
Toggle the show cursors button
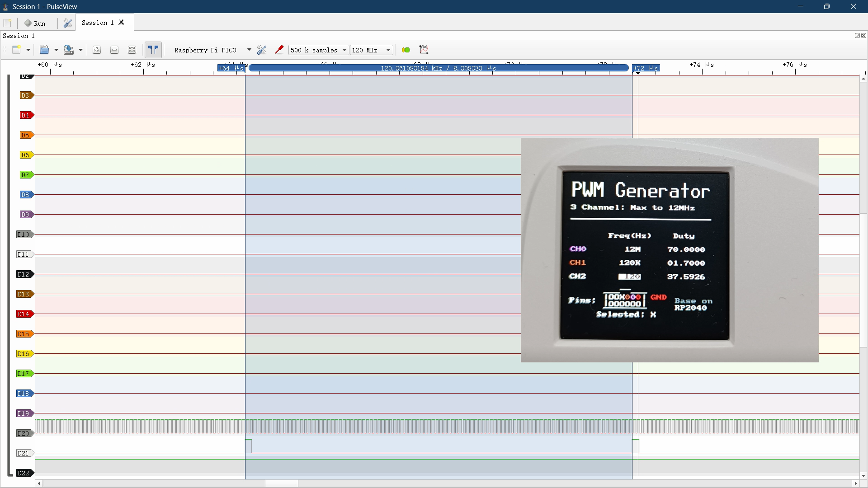coord(153,50)
